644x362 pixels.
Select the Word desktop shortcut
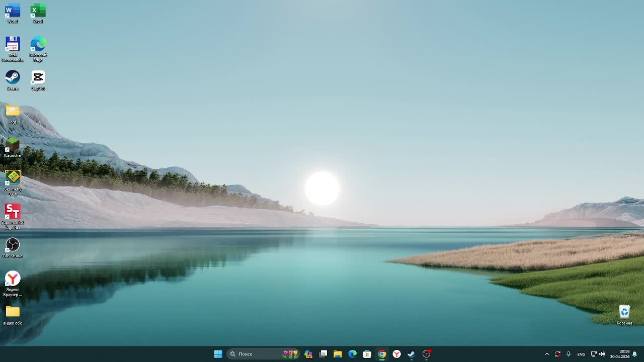pos(13,14)
